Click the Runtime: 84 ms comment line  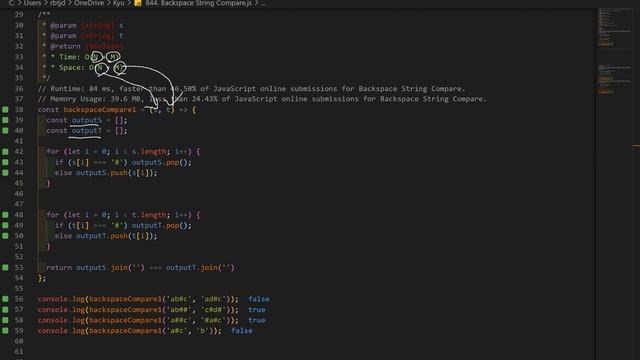tap(251, 89)
